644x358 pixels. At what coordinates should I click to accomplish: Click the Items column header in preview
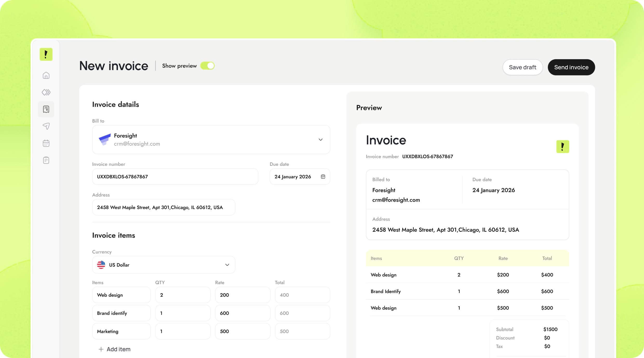click(x=376, y=258)
